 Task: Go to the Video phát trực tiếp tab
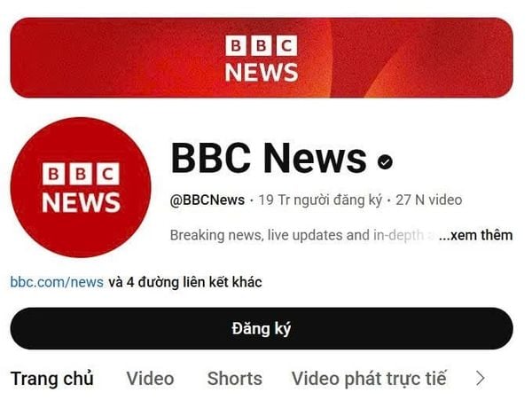[x=369, y=379]
